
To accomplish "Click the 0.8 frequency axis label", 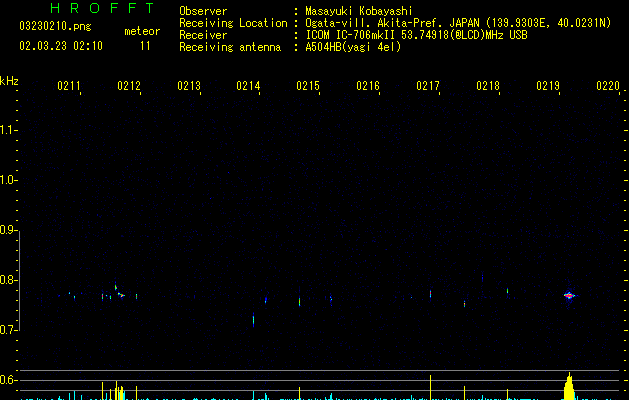I will tap(8, 280).
